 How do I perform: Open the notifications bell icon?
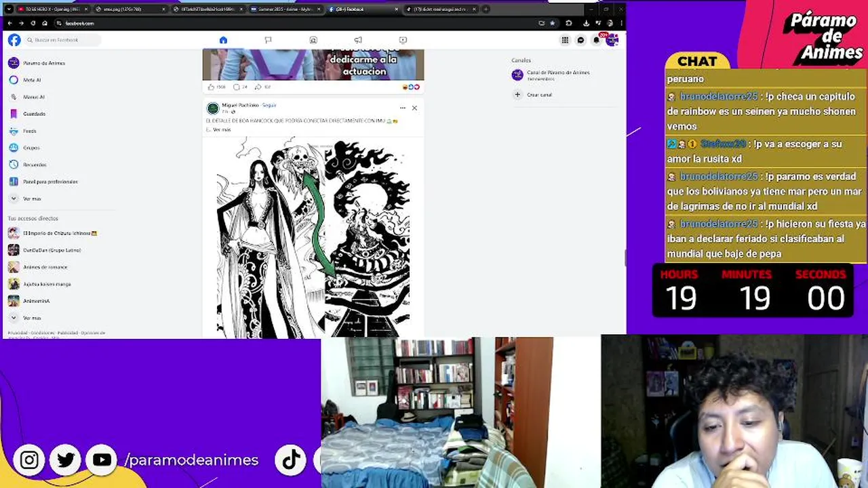click(x=596, y=40)
